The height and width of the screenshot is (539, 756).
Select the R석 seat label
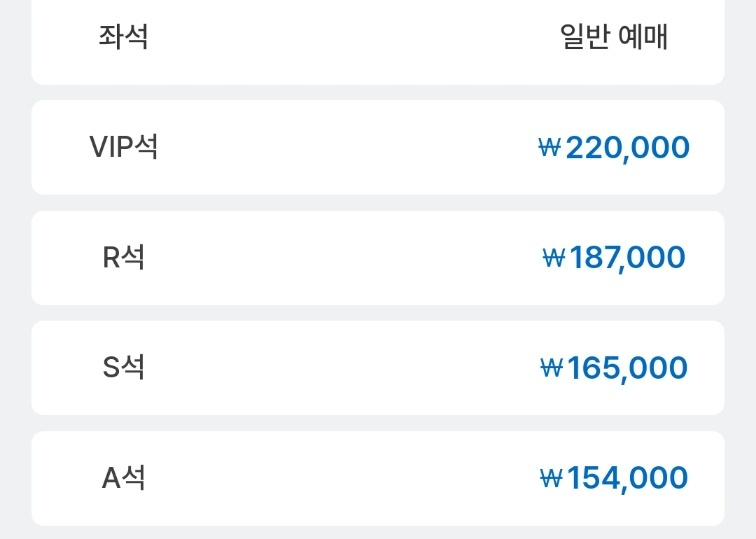pyautogui.click(x=123, y=257)
